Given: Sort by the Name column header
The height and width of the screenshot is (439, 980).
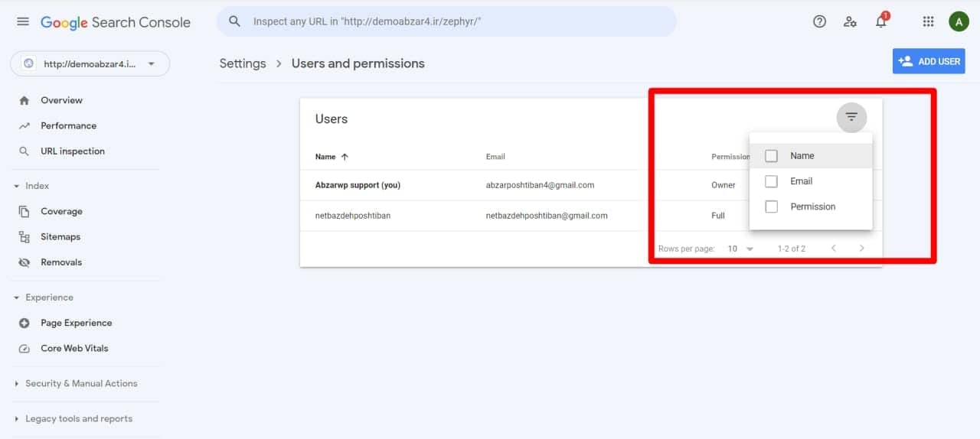Looking at the screenshot, I should click(x=325, y=157).
